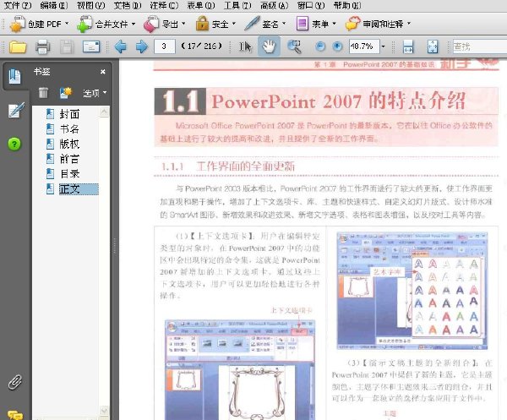Screen dimensions: 507x420
Task: Open the 文件 menu
Action: click(18, 5)
